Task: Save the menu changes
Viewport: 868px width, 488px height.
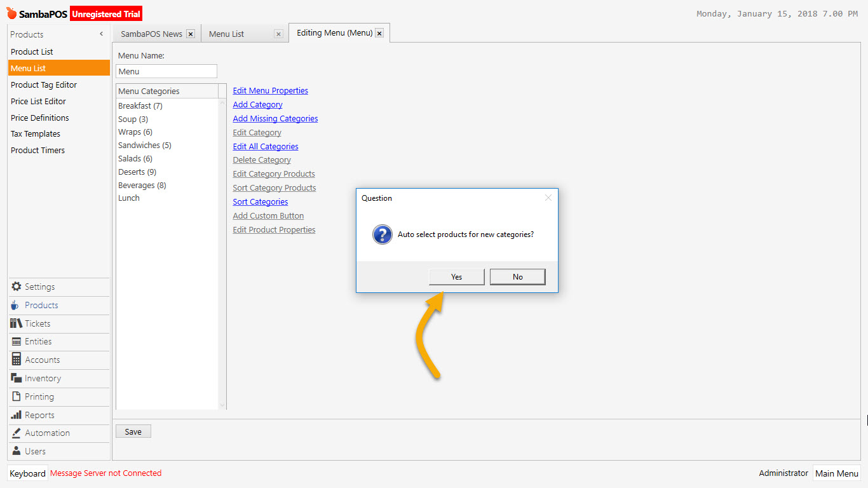Action: (x=133, y=431)
